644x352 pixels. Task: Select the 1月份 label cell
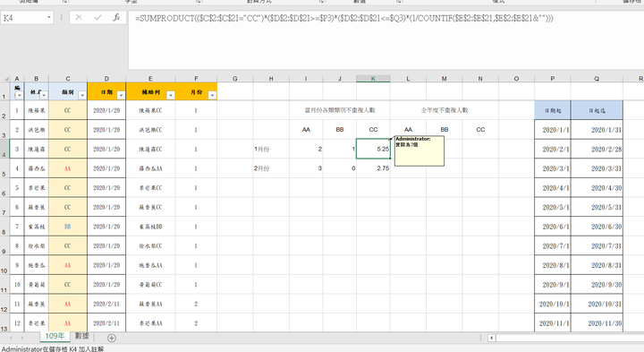click(271, 149)
